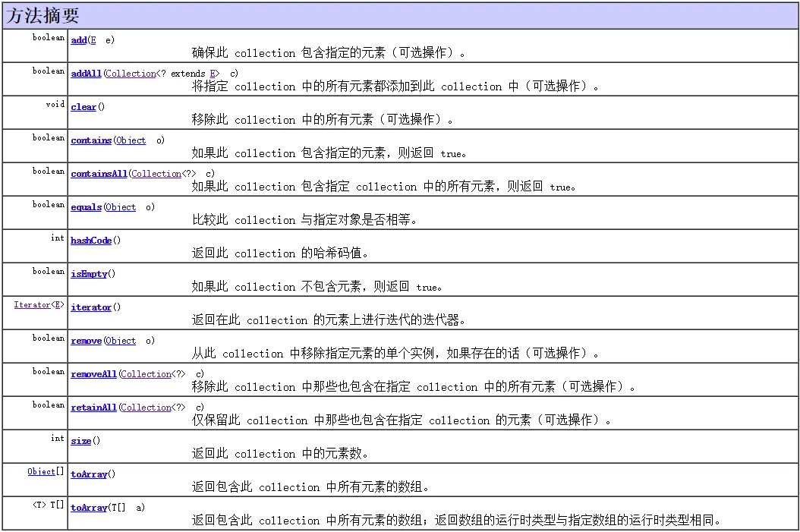Viewport: 800px width, 532px height.
Task: Click Collection link in retainAll parameters
Action: [x=146, y=408]
